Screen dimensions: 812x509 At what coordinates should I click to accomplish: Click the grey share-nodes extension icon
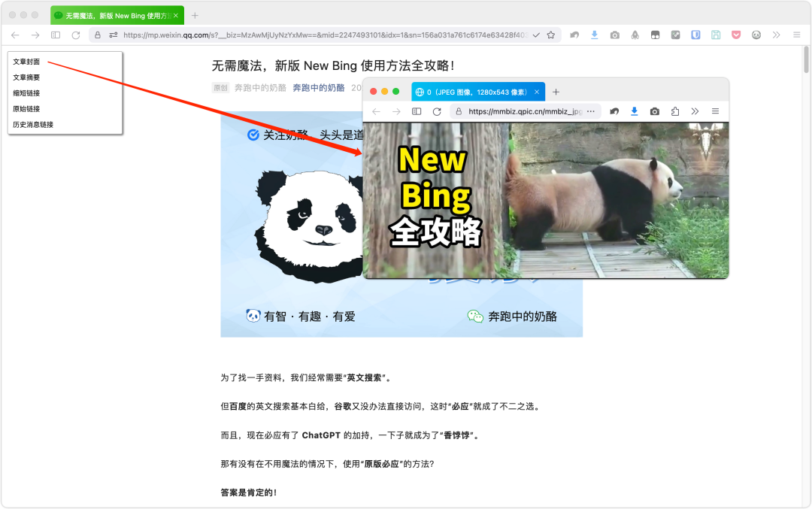click(675, 35)
